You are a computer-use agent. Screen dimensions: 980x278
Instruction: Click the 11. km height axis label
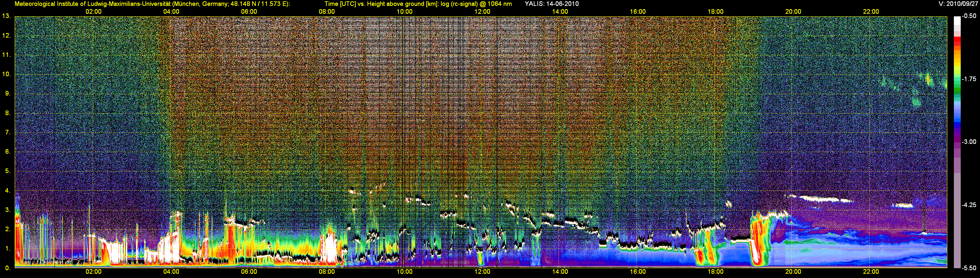click(6, 55)
